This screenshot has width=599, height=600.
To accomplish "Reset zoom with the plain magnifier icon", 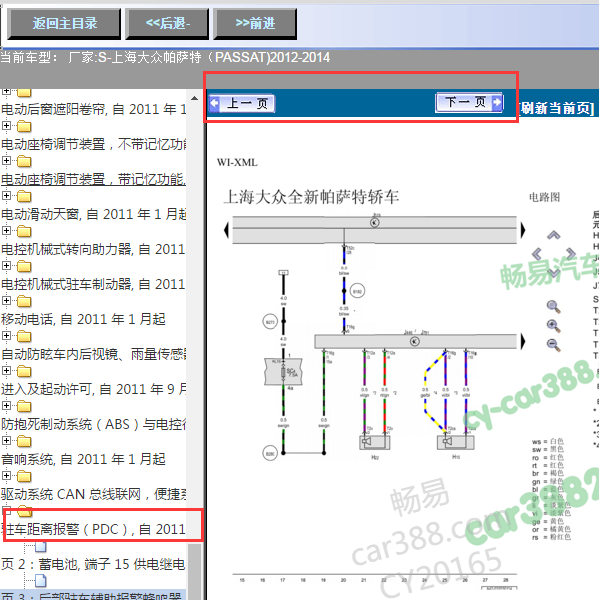I will [553, 307].
